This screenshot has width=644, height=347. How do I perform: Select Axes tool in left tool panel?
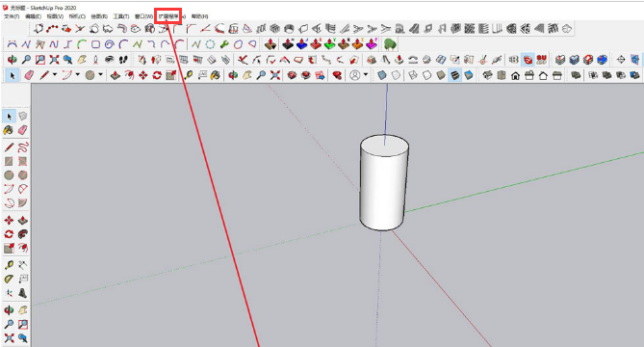tap(9, 293)
